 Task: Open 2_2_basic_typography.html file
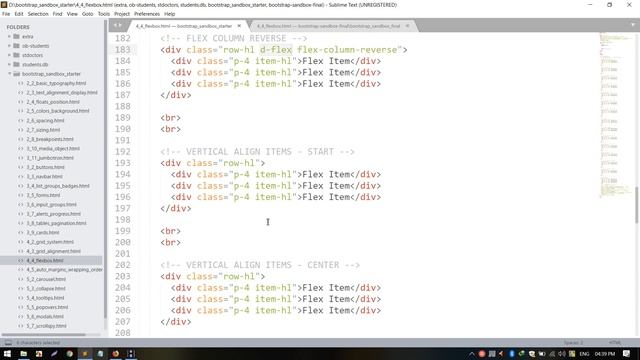click(x=56, y=83)
